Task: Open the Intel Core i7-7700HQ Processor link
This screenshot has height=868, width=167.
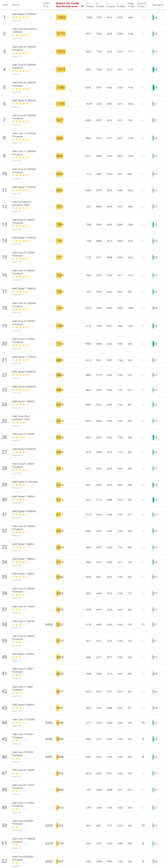Action: click(x=24, y=840)
